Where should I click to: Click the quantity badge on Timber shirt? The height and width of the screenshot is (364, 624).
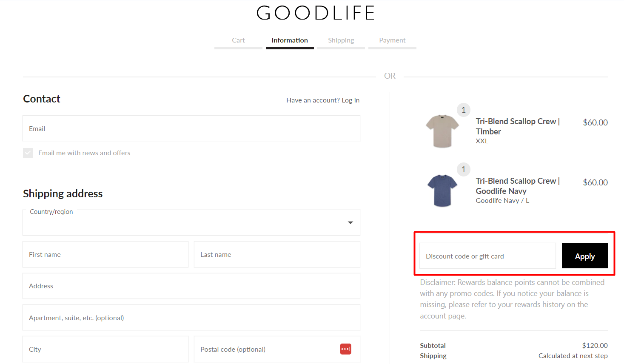464,110
